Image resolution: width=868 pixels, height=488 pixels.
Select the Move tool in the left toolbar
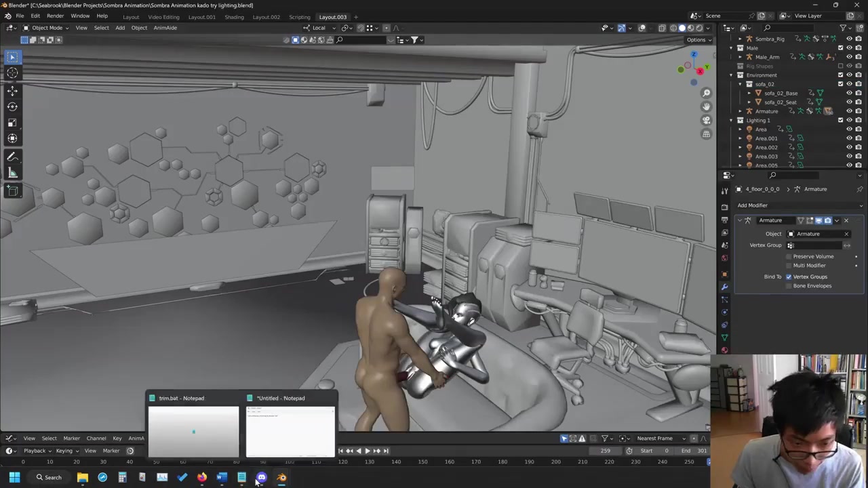click(12, 90)
